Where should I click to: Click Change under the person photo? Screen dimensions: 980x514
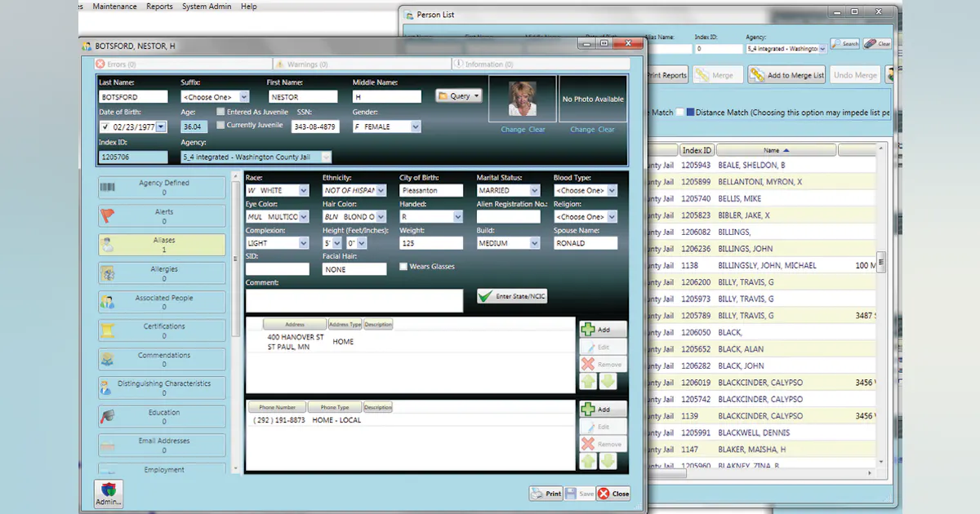(x=513, y=130)
